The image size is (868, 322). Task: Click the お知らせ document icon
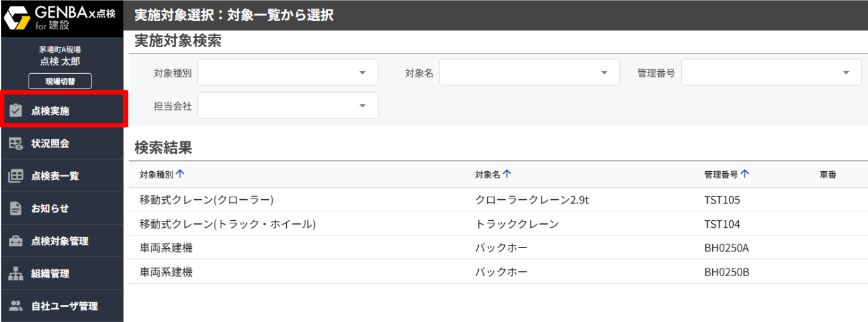pos(16,209)
